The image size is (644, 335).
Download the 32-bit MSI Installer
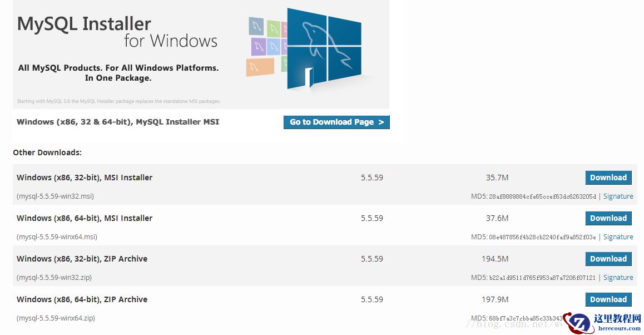pyautogui.click(x=608, y=178)
